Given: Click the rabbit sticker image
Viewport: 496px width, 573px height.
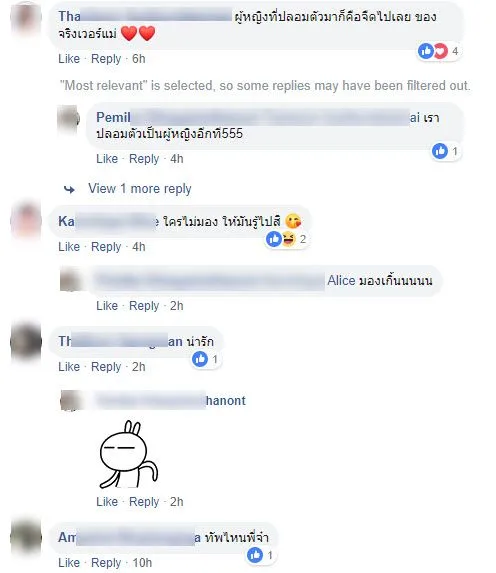Looking at the screenshot, I should (x=129, y=454).
